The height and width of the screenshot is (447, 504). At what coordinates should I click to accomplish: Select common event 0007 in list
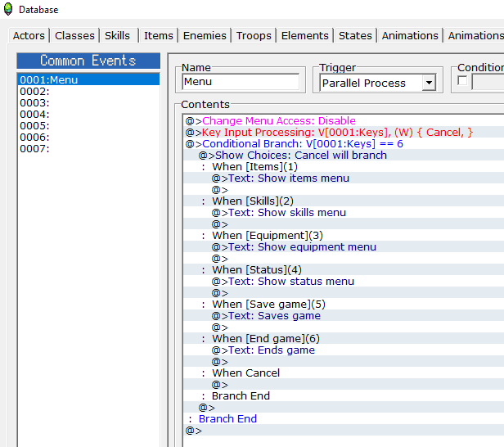(88, 148)
